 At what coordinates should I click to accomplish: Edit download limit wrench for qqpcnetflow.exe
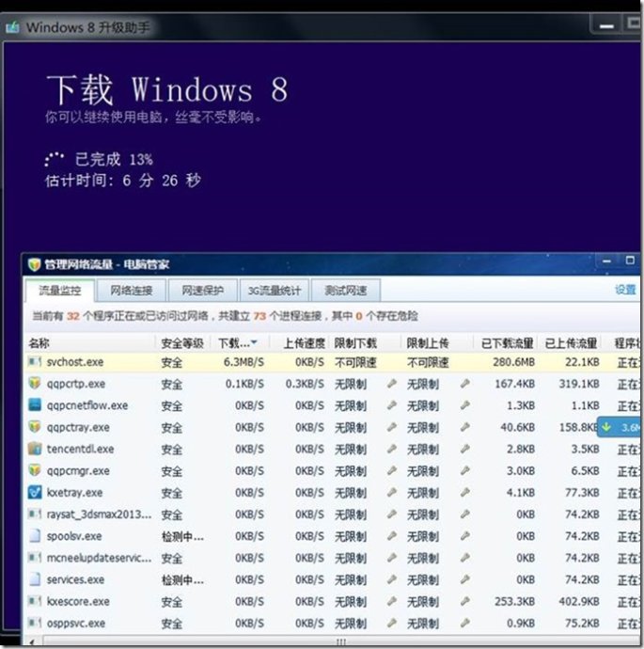(392, 405)
